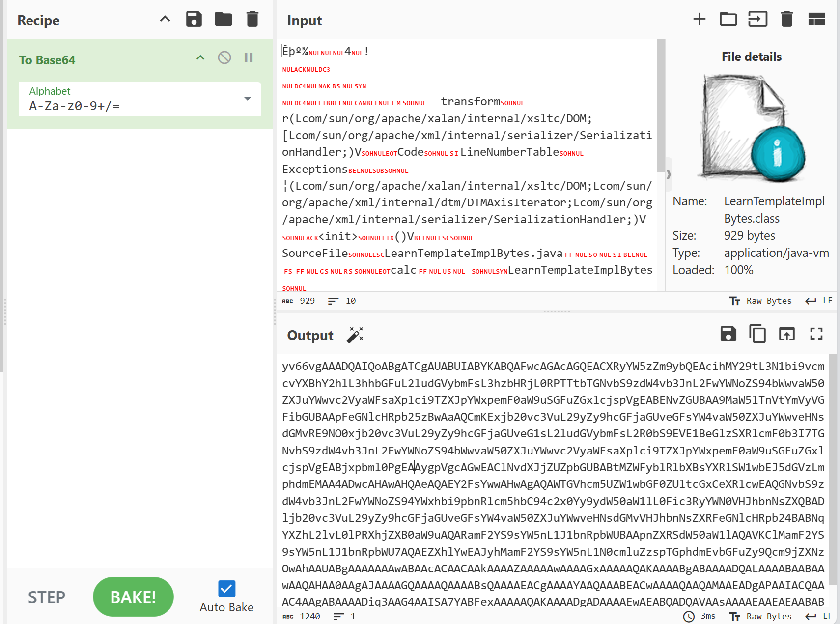Save the current recipe

tap(194, 19)
